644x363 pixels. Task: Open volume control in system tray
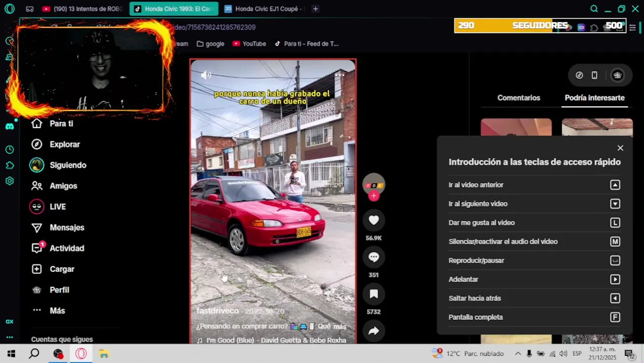563,354
